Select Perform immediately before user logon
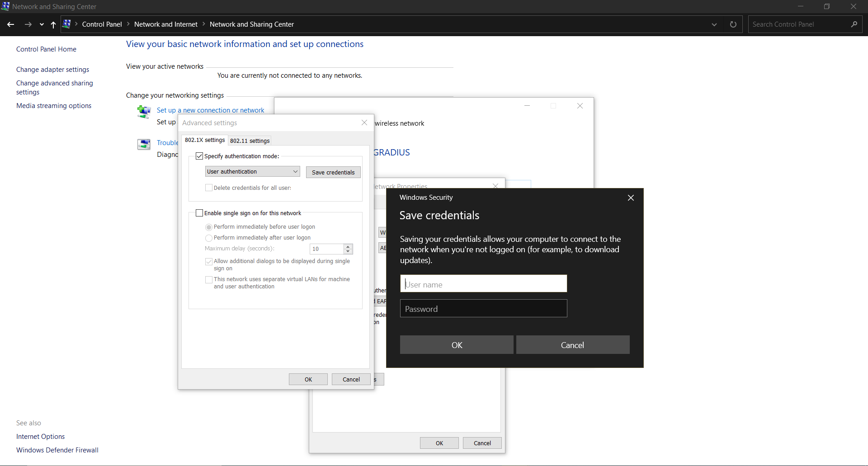 pyautogui.click(x=209, y=227)
